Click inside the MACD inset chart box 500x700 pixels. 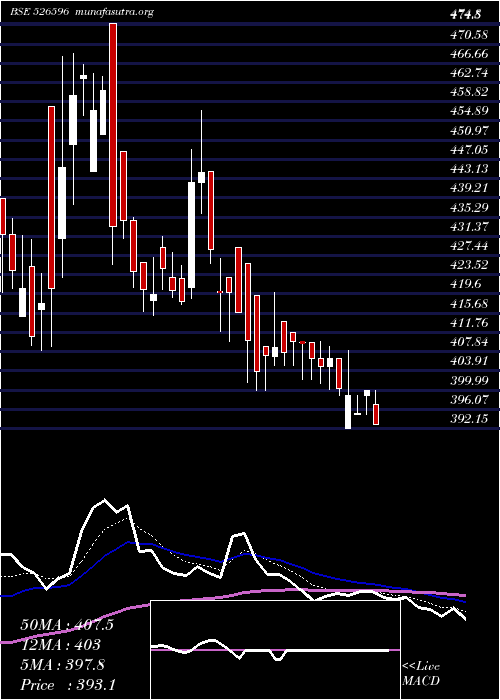tap(275, 650)
